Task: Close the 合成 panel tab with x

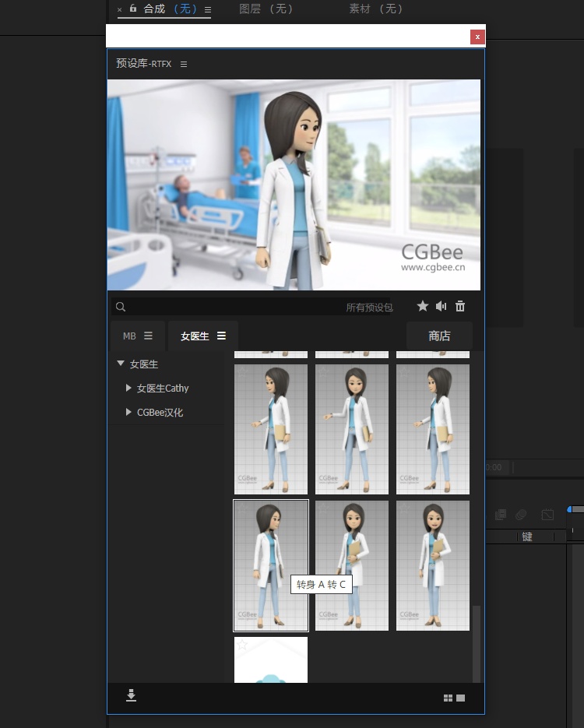Action: point(120,9)
